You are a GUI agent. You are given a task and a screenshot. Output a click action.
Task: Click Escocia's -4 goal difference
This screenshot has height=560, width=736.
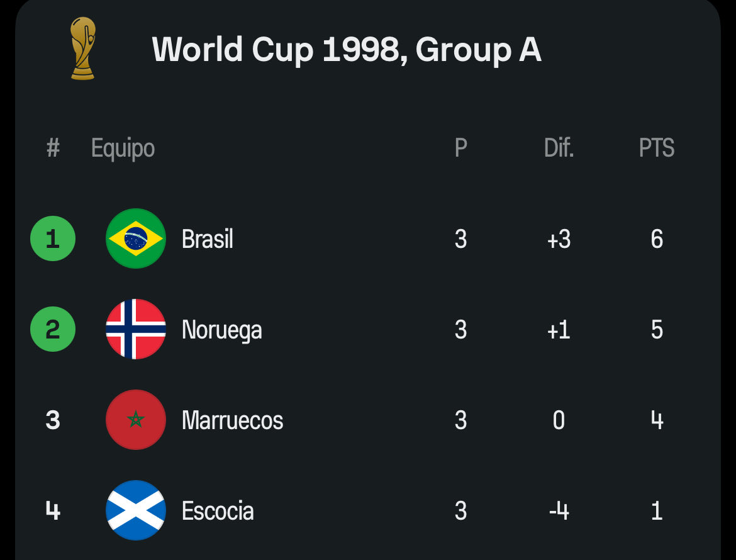[559, 511]
